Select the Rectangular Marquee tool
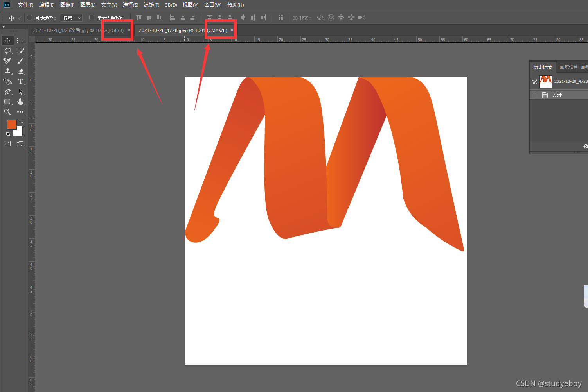 pyautogui.click(x=20, y=41)
